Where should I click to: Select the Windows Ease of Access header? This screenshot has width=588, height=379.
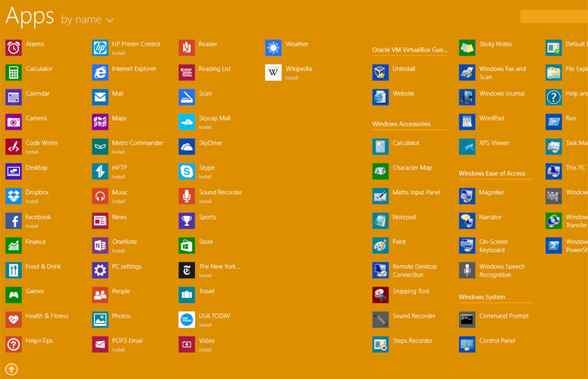click(492, 174)
